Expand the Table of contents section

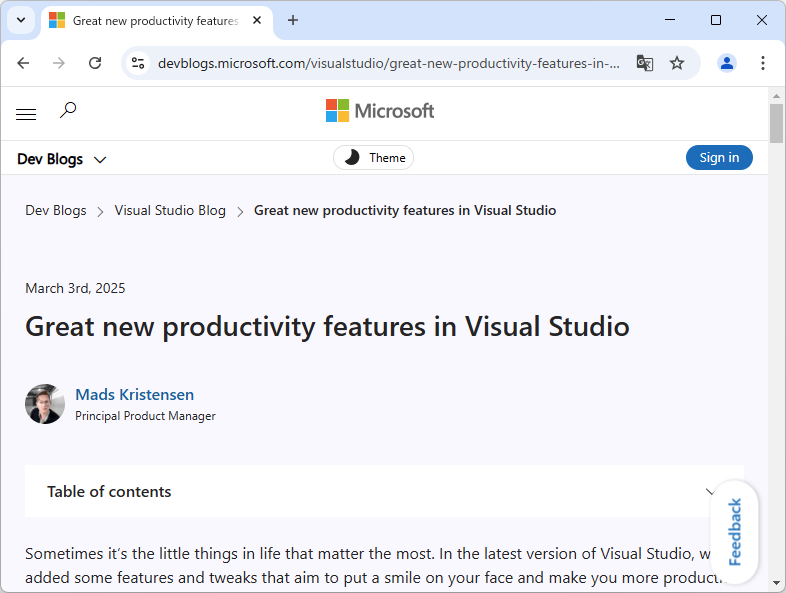pos(384,491)
